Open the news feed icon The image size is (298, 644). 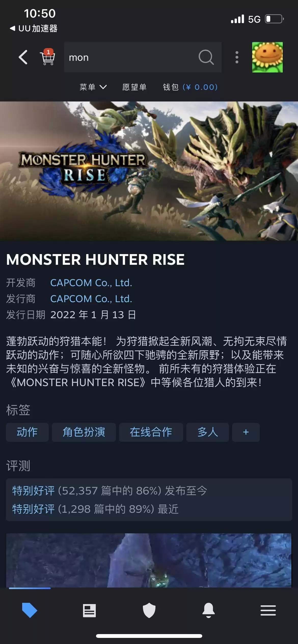pos(89,610)
